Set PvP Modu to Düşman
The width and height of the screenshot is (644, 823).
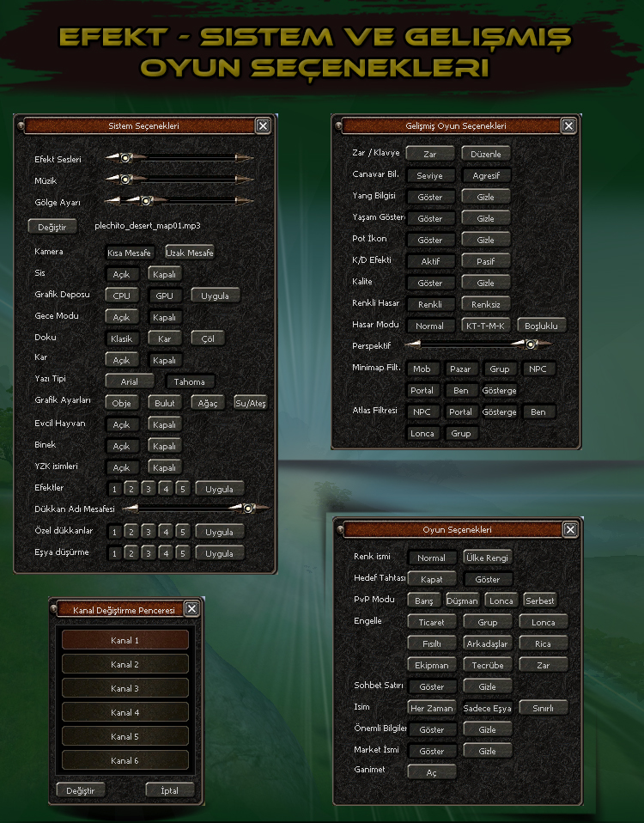[462, 600]
